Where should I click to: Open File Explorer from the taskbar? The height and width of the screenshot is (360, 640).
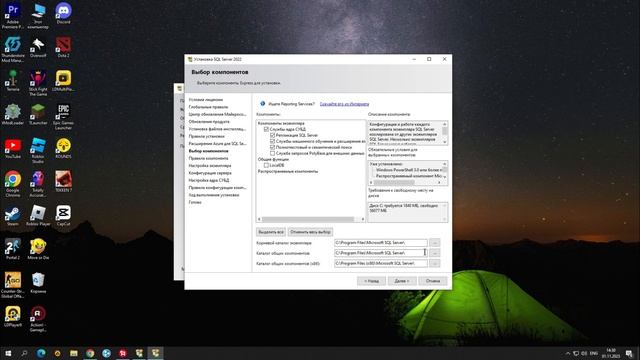click(73, 353)
